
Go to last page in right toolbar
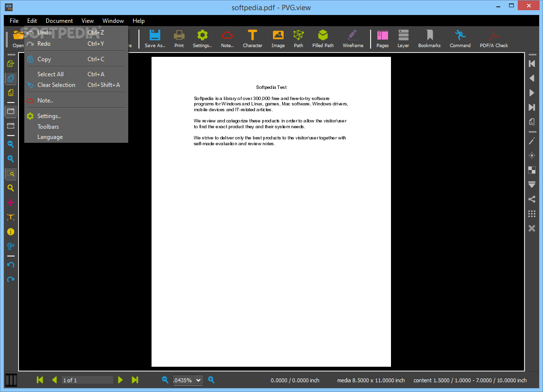click(532, 107)
